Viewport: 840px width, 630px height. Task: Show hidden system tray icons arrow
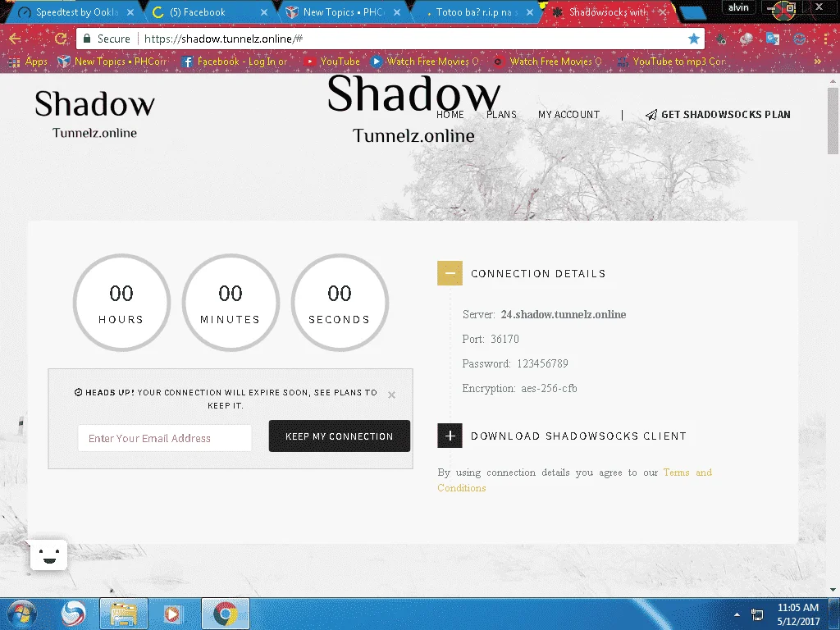737,614
